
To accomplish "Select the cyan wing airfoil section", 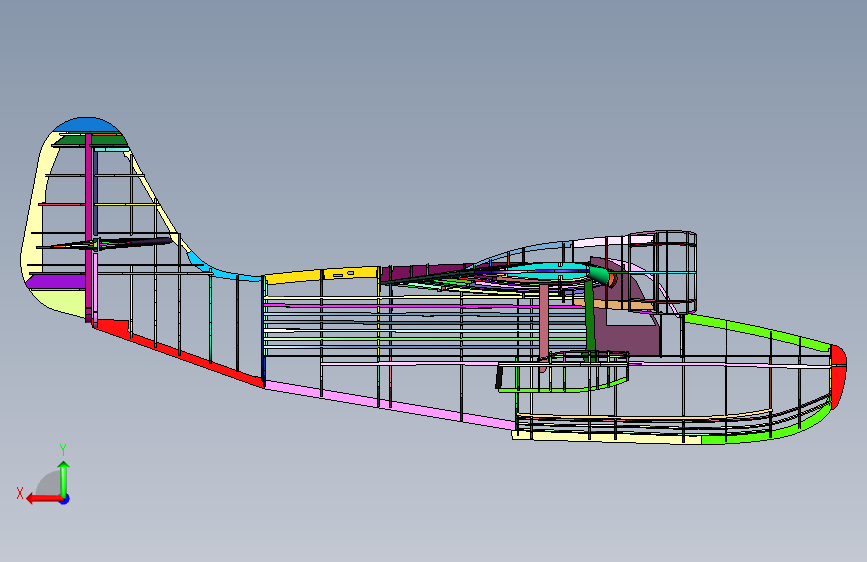I will coord(545,271).
